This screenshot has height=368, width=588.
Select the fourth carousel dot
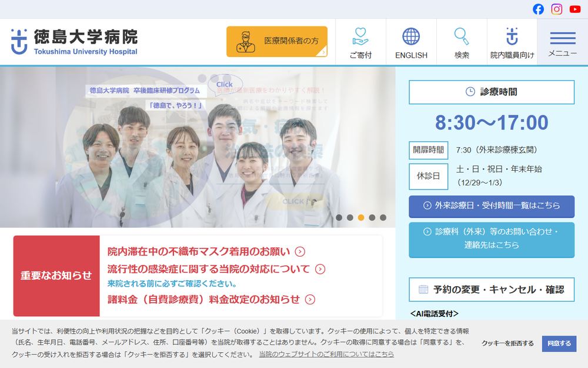[x=372, y=217]
